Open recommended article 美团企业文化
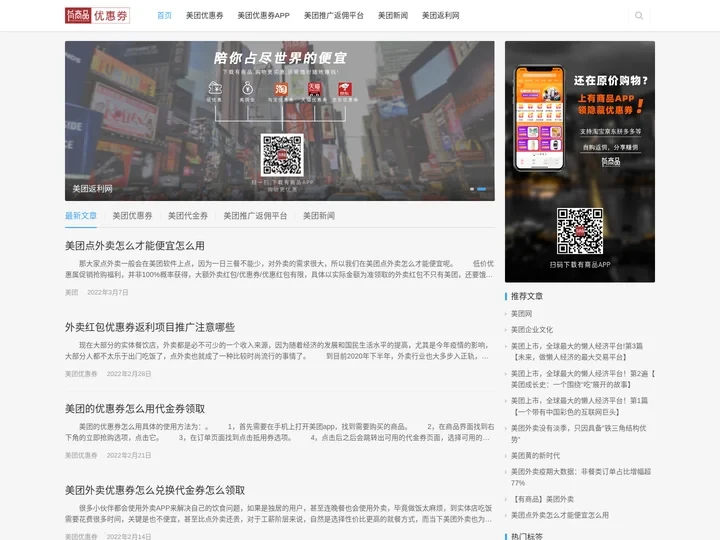The width and height of the screenshot is (720, 540). 532,330
